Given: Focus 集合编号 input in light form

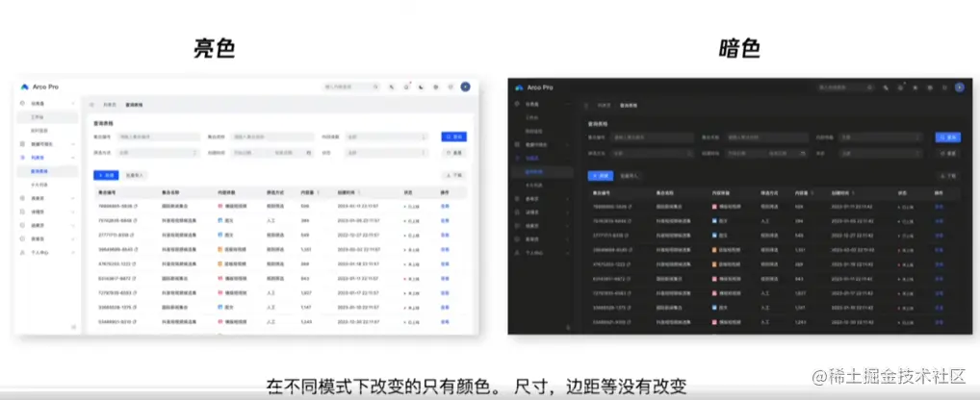Looking at the screenshot, I should (x=158, y=137).
